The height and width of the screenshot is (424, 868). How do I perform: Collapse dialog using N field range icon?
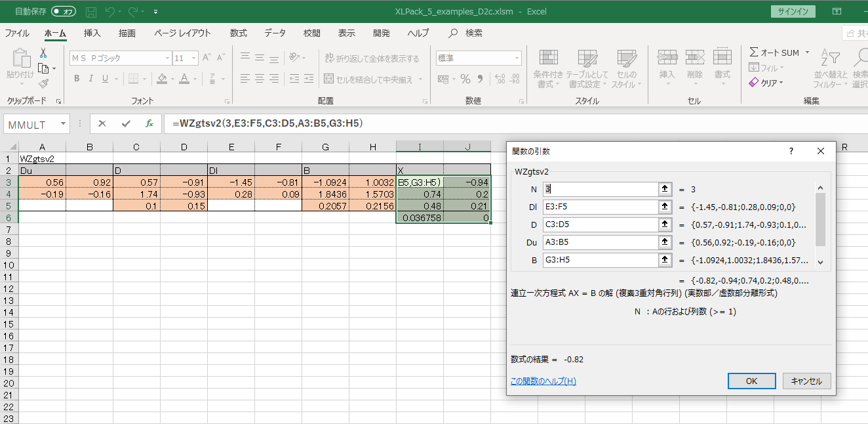[665, 189]
